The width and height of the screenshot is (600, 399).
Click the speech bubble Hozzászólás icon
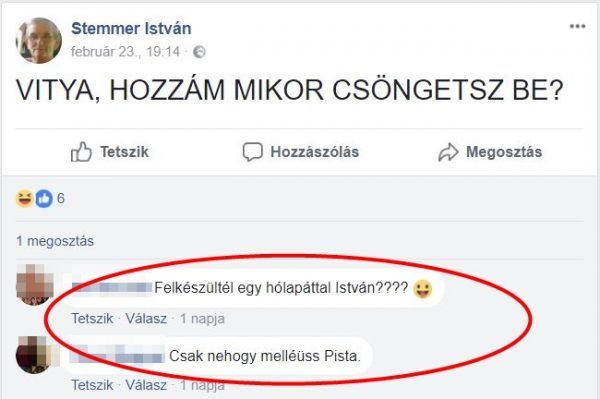pos(253,151)
